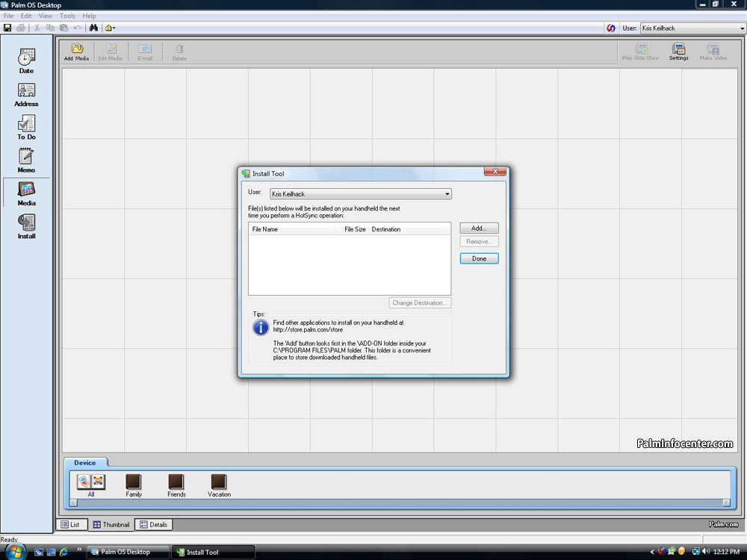Sort by File Size column header

tap(351, 229)
